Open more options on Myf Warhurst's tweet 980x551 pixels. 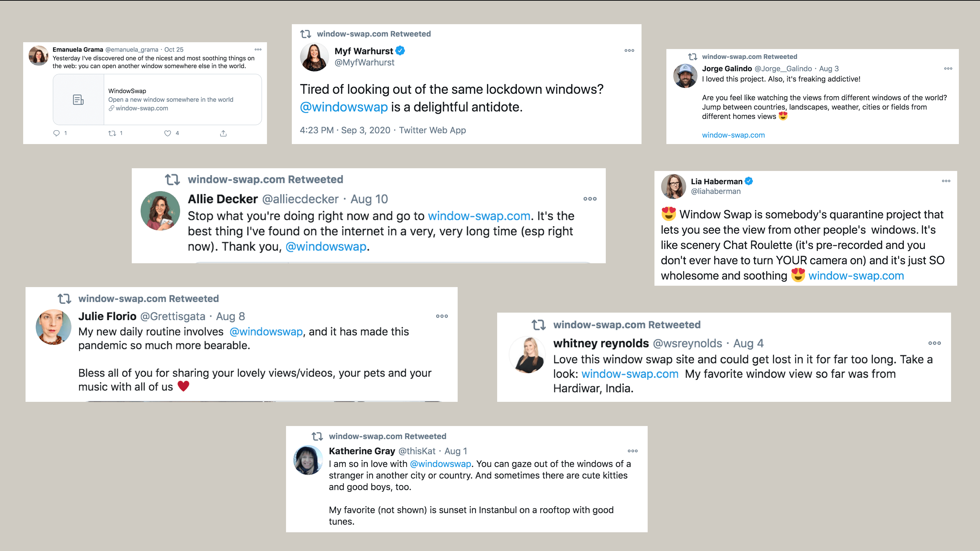click(629, 50)
